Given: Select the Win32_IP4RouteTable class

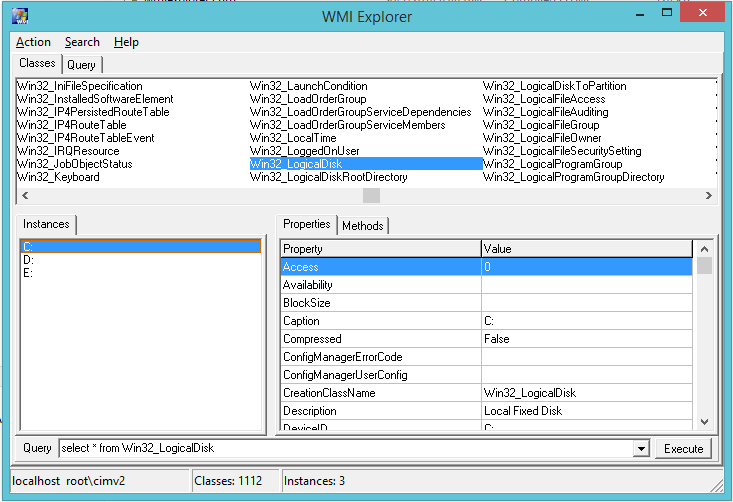Looking at the screenshot, I should (x=72, y=125).
